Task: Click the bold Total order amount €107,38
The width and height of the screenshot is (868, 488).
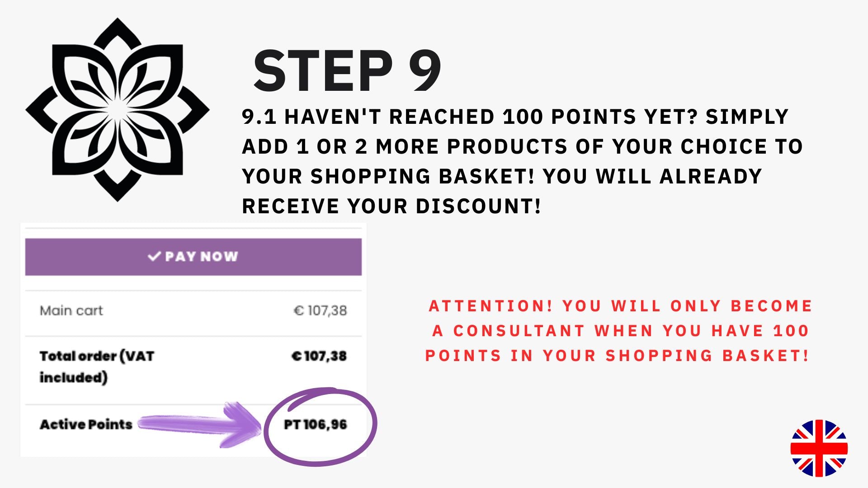Action: [319, 356]
